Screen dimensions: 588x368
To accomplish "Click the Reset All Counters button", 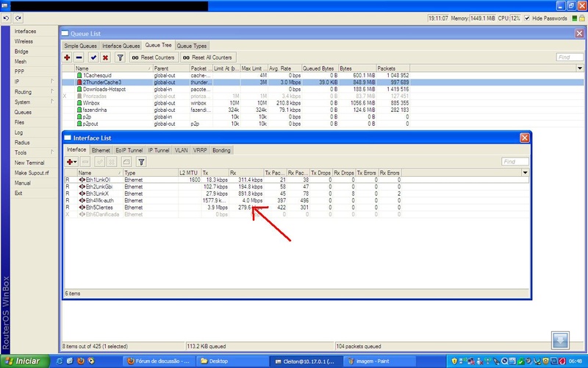I will pos(209,57).
